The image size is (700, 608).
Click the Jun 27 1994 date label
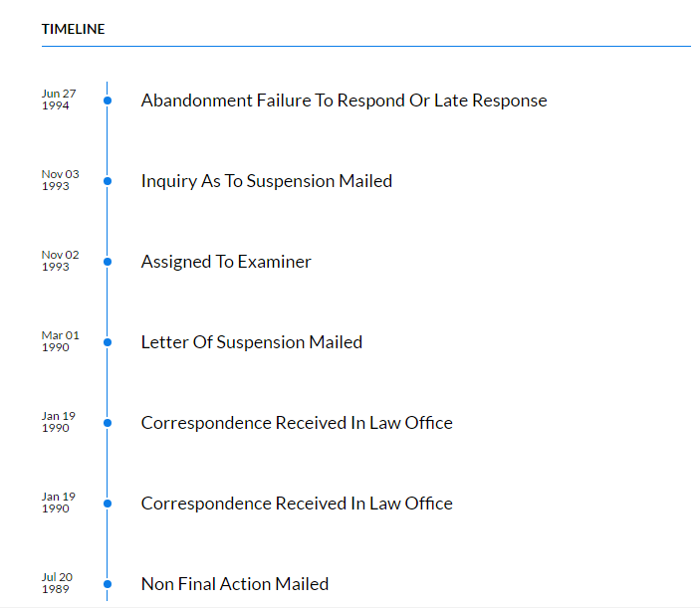(59, 100)
